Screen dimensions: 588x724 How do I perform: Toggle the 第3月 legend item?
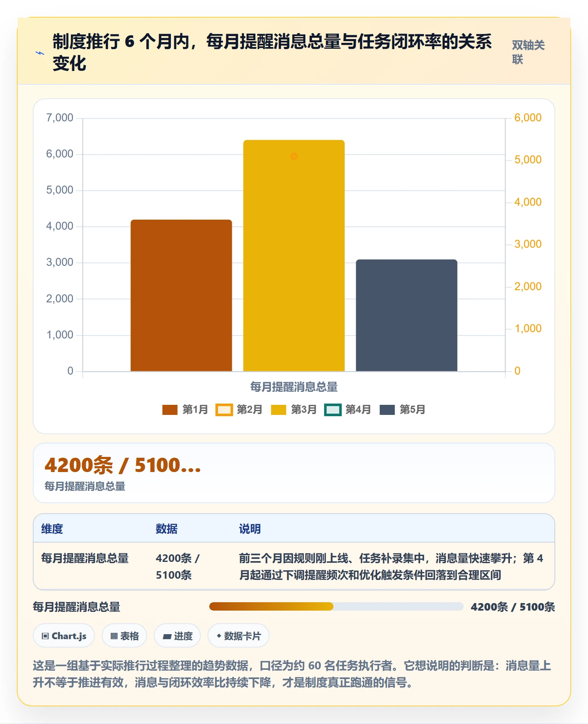294,409
